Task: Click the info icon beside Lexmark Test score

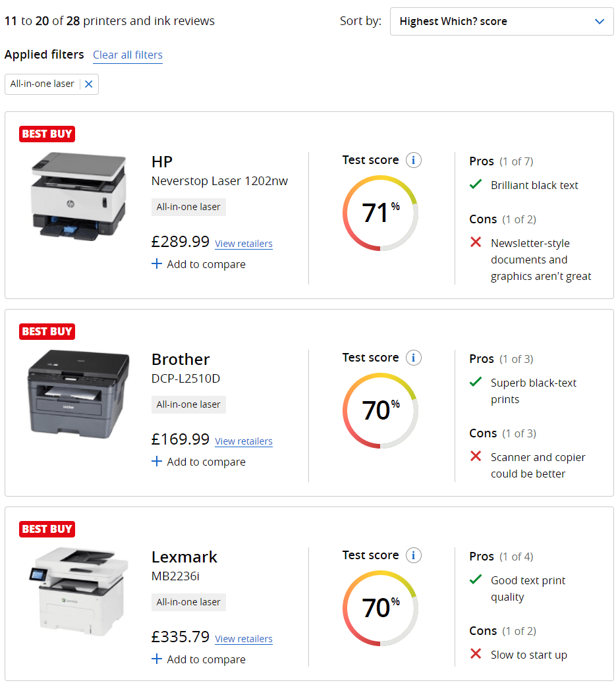Action: [x=413, y=555]
